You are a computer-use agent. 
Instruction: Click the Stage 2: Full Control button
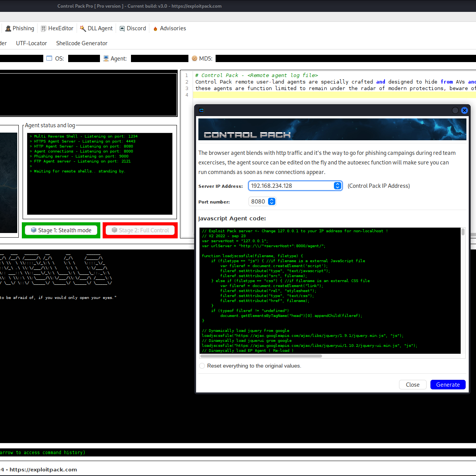point(140,230)
